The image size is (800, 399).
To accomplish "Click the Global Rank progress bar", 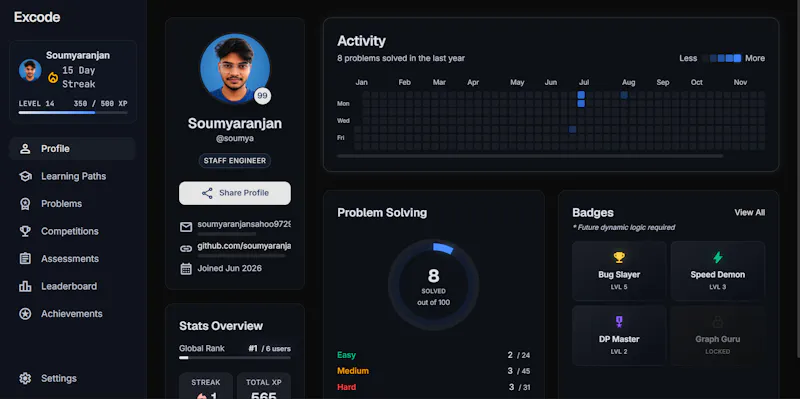I will [235, 358].
